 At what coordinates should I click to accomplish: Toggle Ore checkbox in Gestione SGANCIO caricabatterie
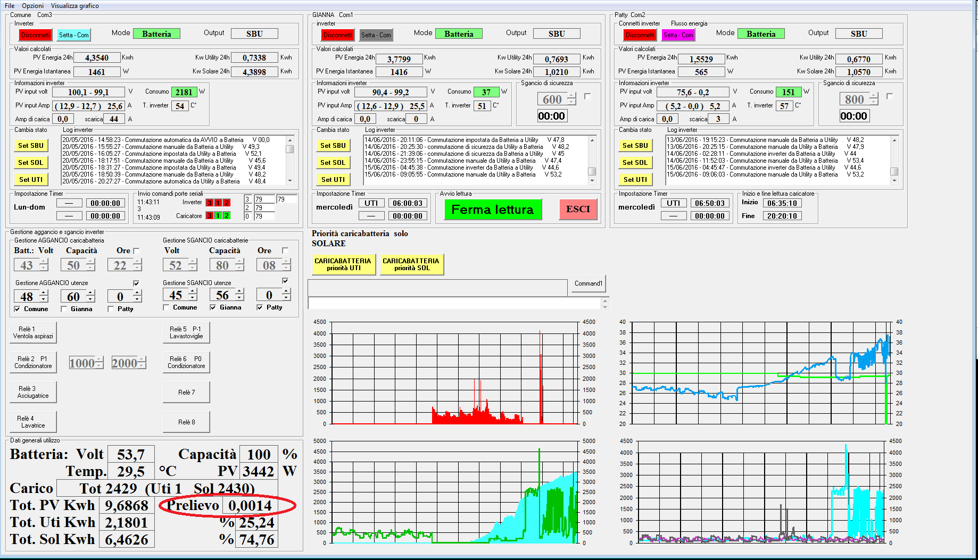[x=285, y=250]
